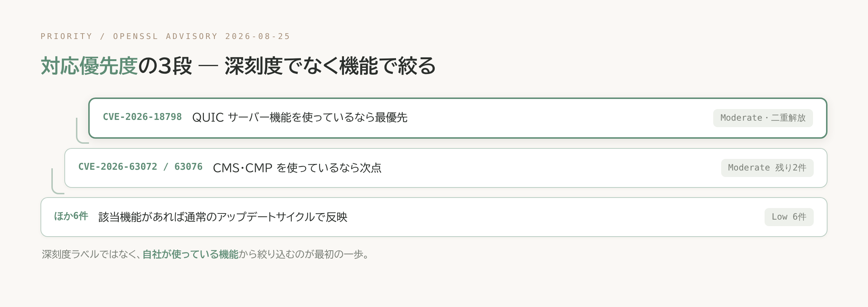Select the 該当機能があれば通常のアップデート card
Image resolution: width=868 pixels, height=307 pixels.
tap(434, 217)
